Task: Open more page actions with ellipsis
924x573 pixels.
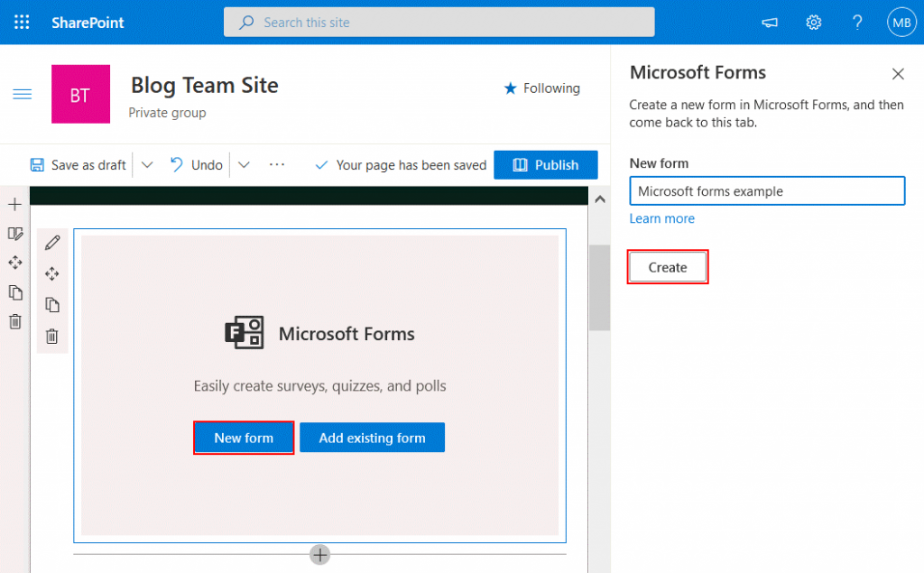Action: [x=277, y=164]
